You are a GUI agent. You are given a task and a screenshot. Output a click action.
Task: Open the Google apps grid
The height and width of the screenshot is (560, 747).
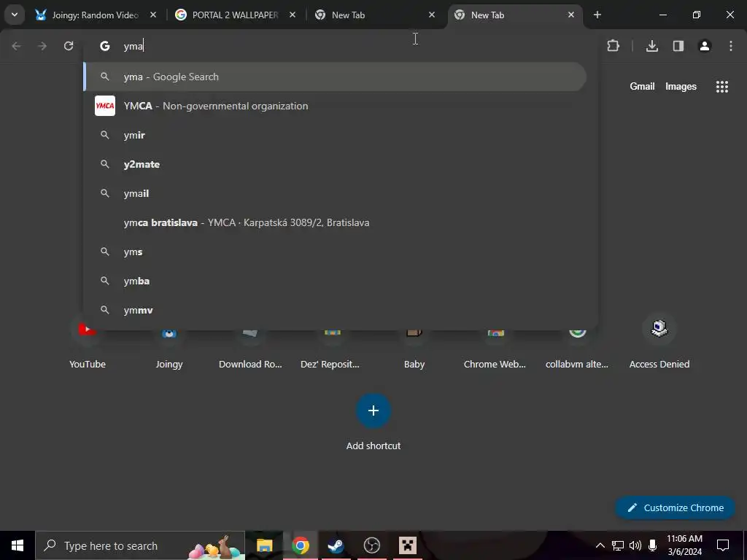click(721, 86)
